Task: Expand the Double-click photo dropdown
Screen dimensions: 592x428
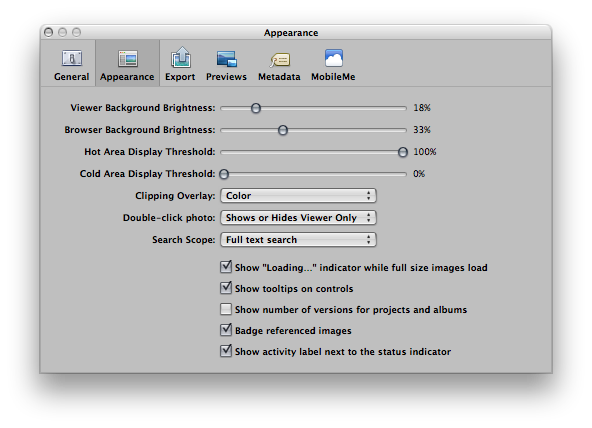Action: tap(298, 217)
